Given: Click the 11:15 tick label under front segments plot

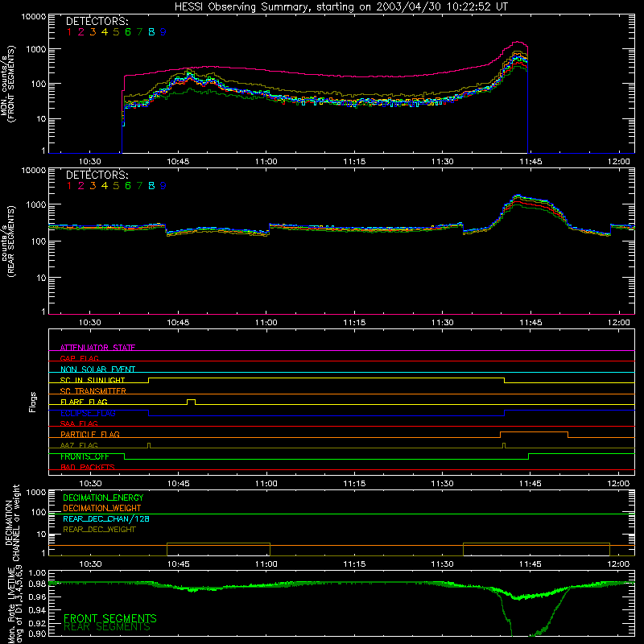Looking at the screenshot, I should (354, 162).
